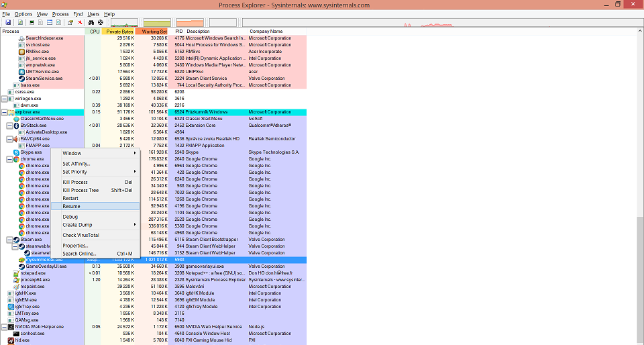Click the Bluetooth icon beside BtvStack.exe
The image size is (644, 345).
point(16,126)
